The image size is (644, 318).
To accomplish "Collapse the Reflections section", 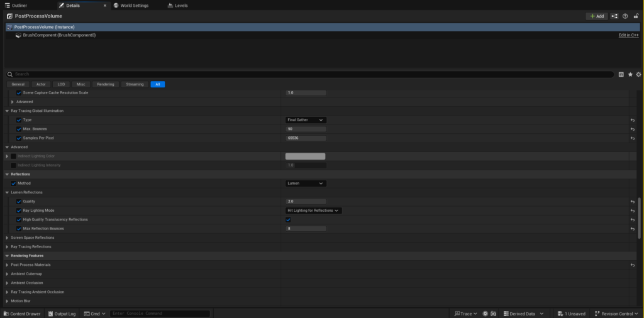I will [x=7, y=174].
